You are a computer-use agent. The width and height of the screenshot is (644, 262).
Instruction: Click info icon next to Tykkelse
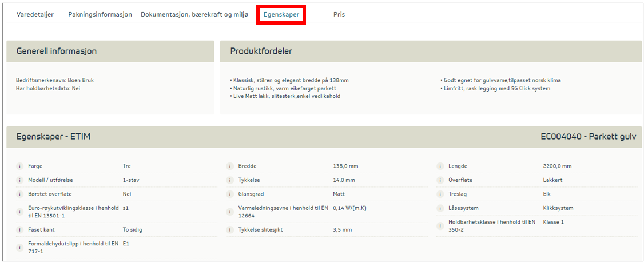[230, 180]
